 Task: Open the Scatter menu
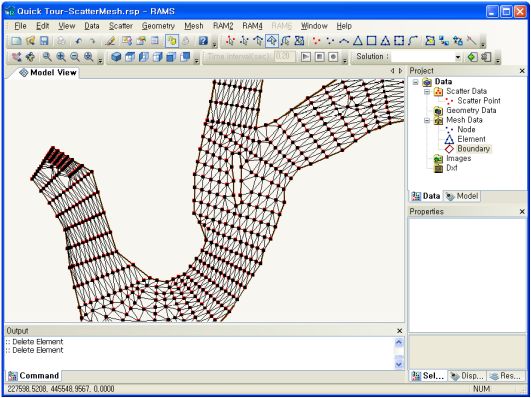tap(121, 26)
